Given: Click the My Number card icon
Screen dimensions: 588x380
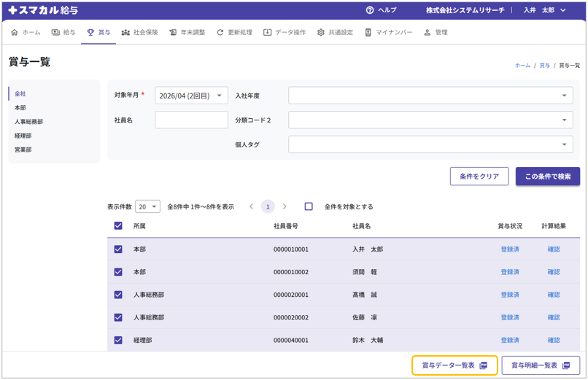Looking at the screenshot, I should (368, 33).
